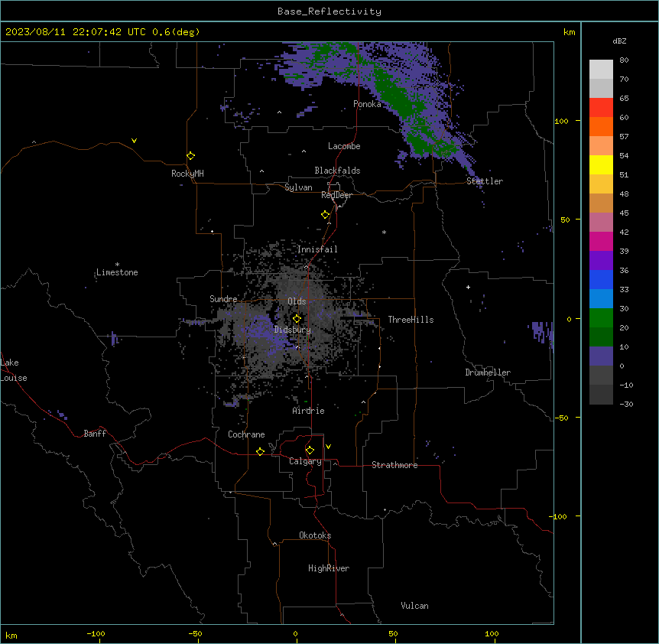This screenshot has width=659, height=644.
Task: Click the Limestone label
Action: (x=117, y=272)
